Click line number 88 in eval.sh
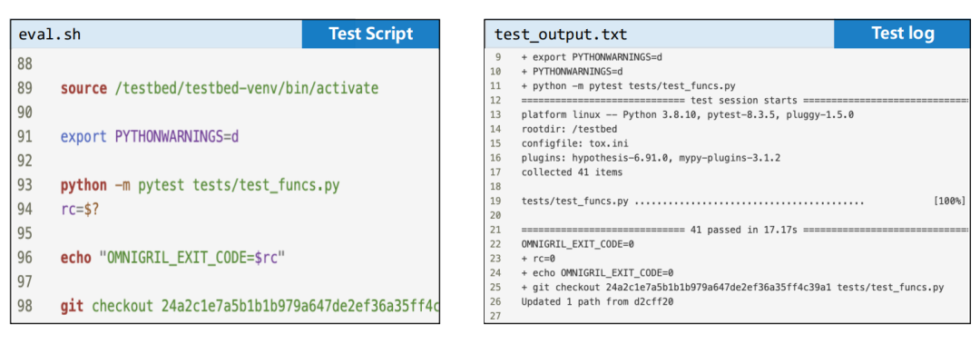980x344 pixels. (x=25, y=64)
